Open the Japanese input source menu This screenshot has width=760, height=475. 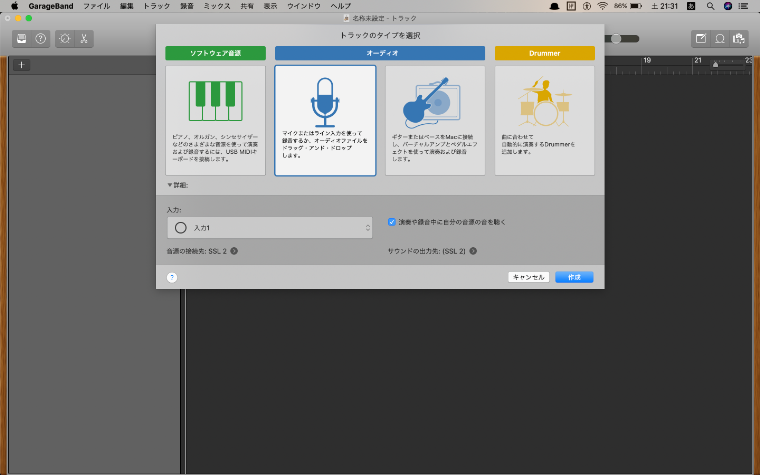[691, 6]
